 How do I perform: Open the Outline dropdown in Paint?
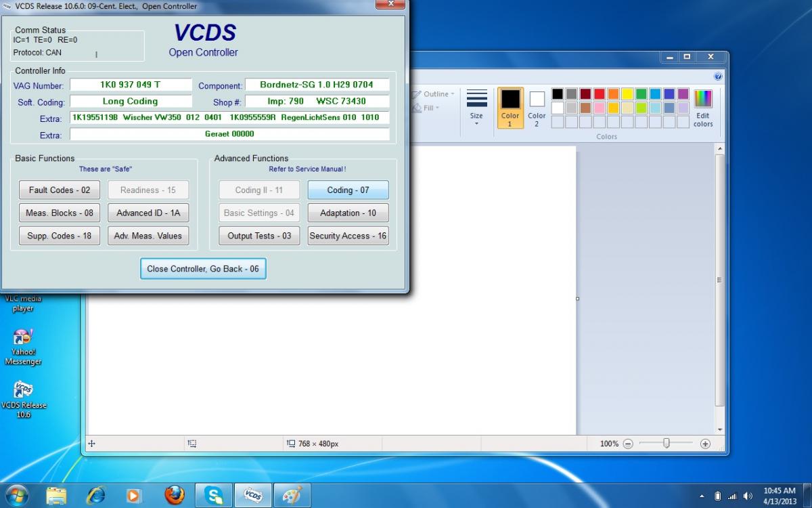coord(435,94)
